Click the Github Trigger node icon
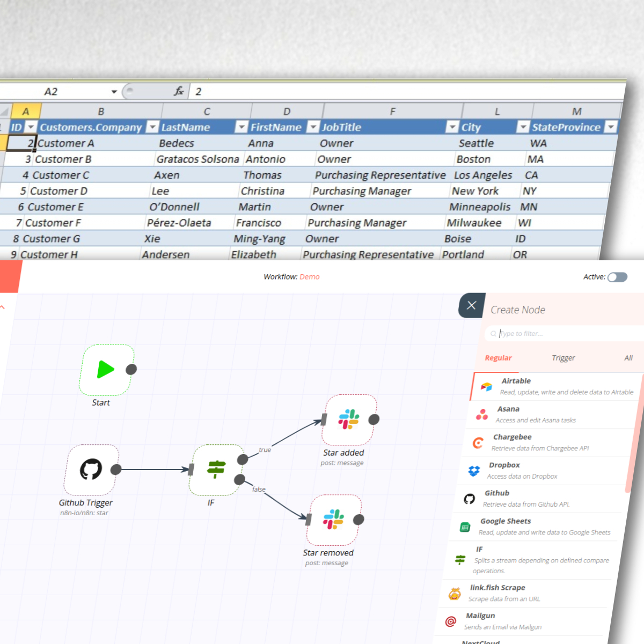Viewport: 644px width, 644px height. pyautogui.click(x=91, y=470)
